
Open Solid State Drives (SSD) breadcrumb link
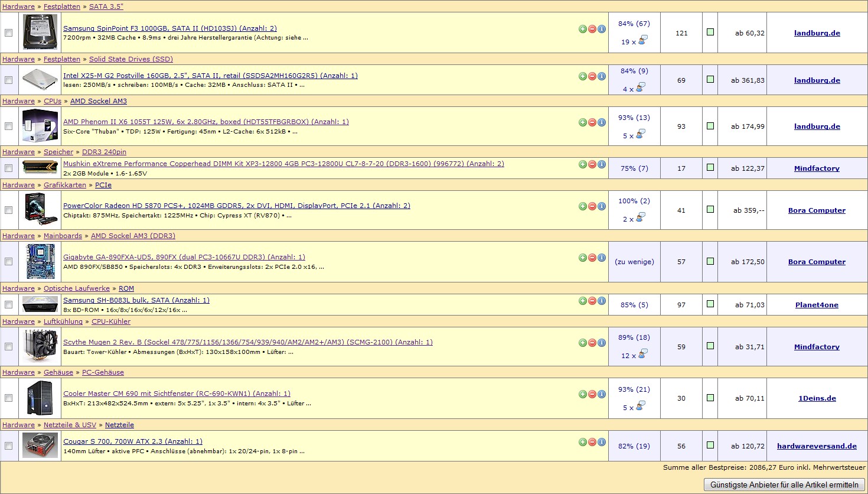131,59
